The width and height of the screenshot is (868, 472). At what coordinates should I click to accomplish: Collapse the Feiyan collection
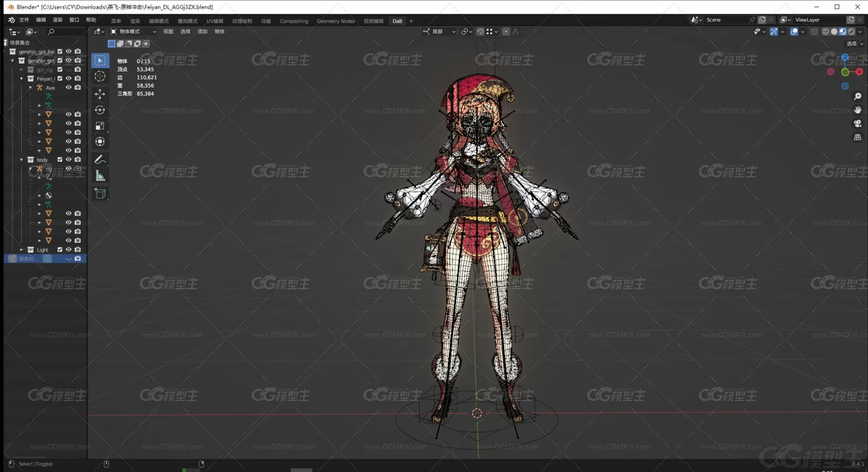coord(22,79)
